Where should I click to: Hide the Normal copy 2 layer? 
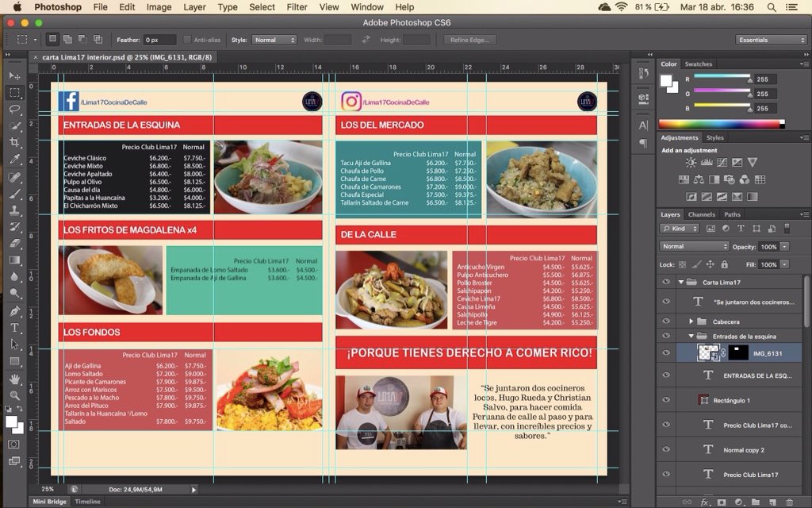pyautogui.click(x=666, y=449)
